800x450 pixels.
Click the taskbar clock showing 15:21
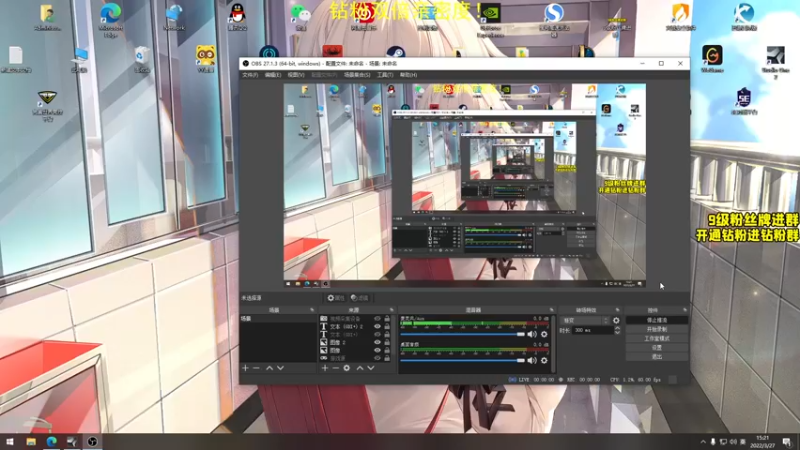point(762,442)
